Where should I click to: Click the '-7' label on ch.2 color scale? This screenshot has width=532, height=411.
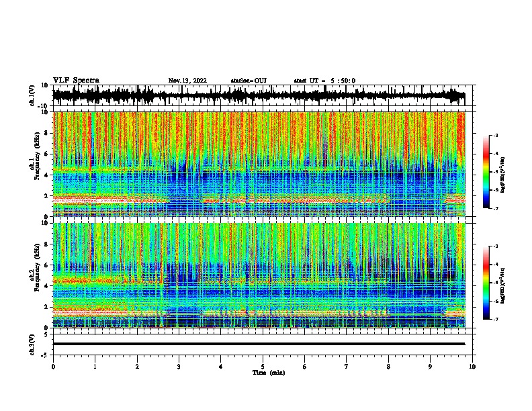click(x=495, y=319)
